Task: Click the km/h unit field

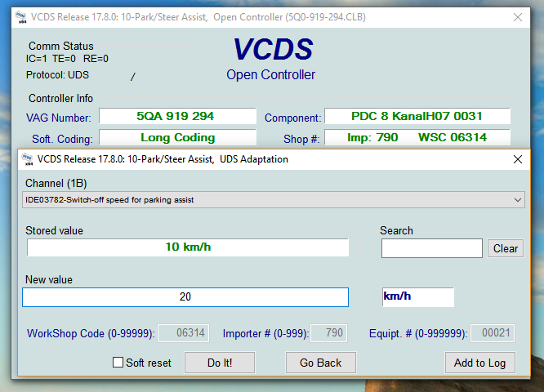Action: point(417,297)
